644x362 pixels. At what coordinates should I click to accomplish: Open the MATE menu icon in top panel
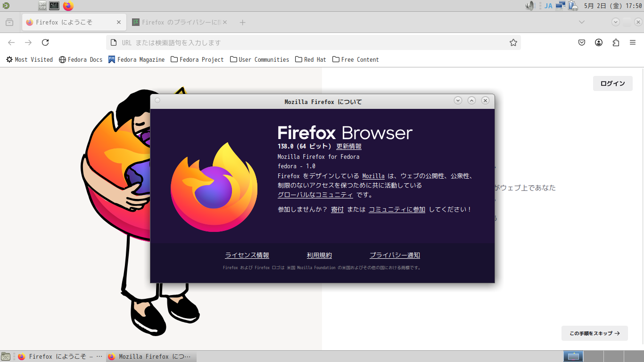point(5,6)
